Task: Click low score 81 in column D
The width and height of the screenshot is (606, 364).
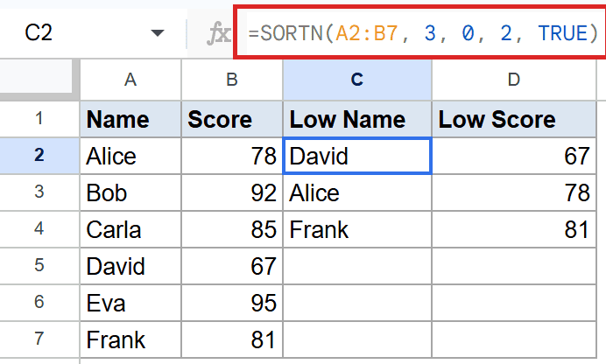Action: (x=514, y=229)
